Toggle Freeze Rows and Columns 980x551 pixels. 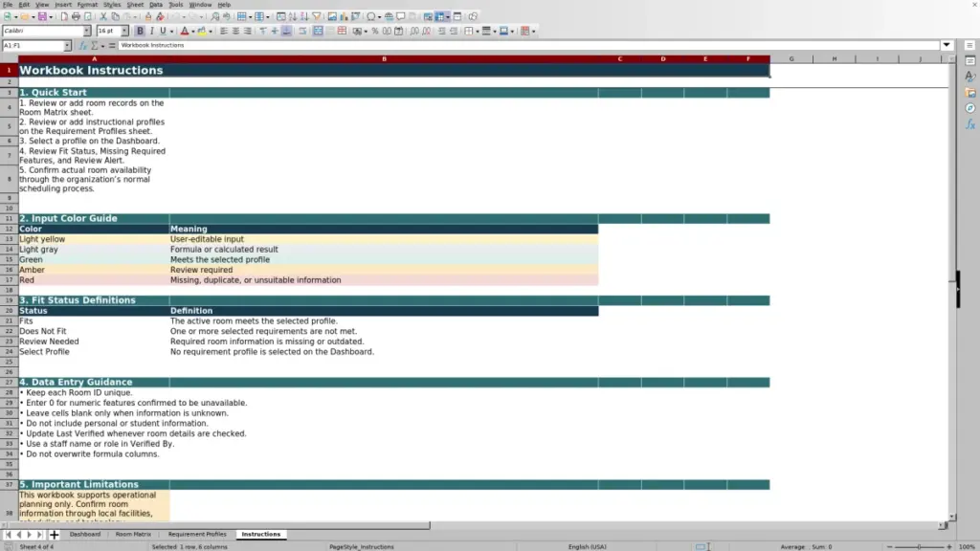(x=440, y=16)
